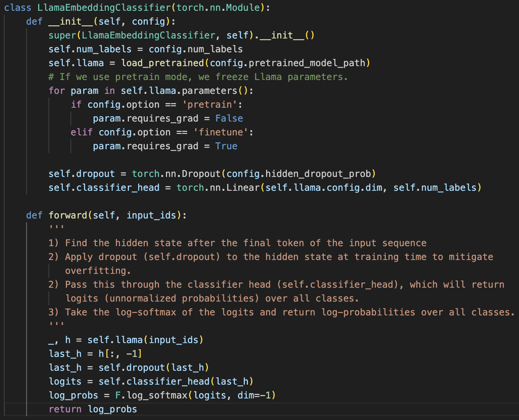This screenshot has width=519, height=420.
Task: Click docstring line '1) Find the hidden state'
Action: [238, 243]
